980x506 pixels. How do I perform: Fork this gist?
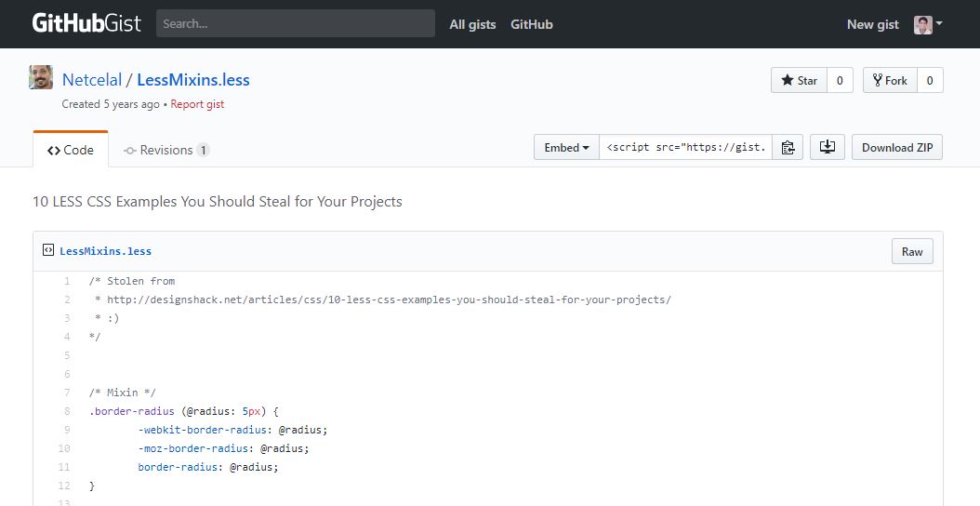click(890, 80)
